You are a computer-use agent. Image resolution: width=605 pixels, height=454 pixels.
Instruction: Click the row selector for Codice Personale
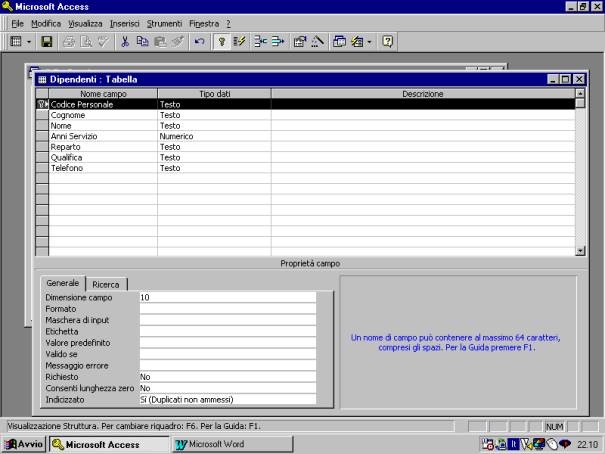coord(42,104)
